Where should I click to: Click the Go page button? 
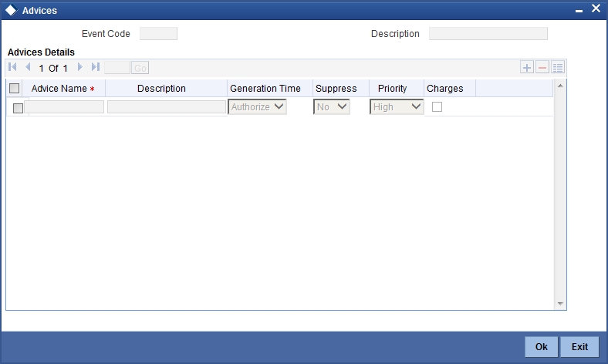(x=140, y=68)
